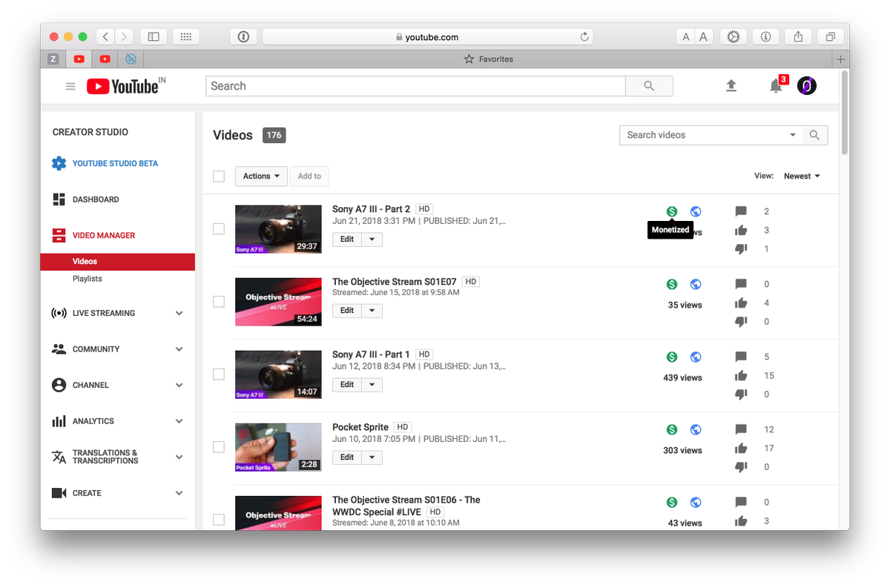The width and height of the screenshot is (890, 588).
Task: Select checkbox for Pocket Sprite video
Action: click(x=219, y=447)
